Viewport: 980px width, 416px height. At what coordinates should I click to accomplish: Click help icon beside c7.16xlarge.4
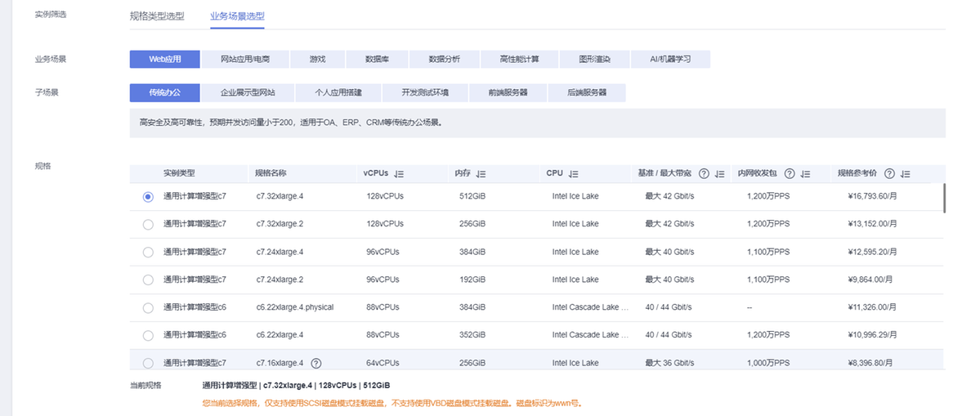pyautogui.click(x=316, y=363)
